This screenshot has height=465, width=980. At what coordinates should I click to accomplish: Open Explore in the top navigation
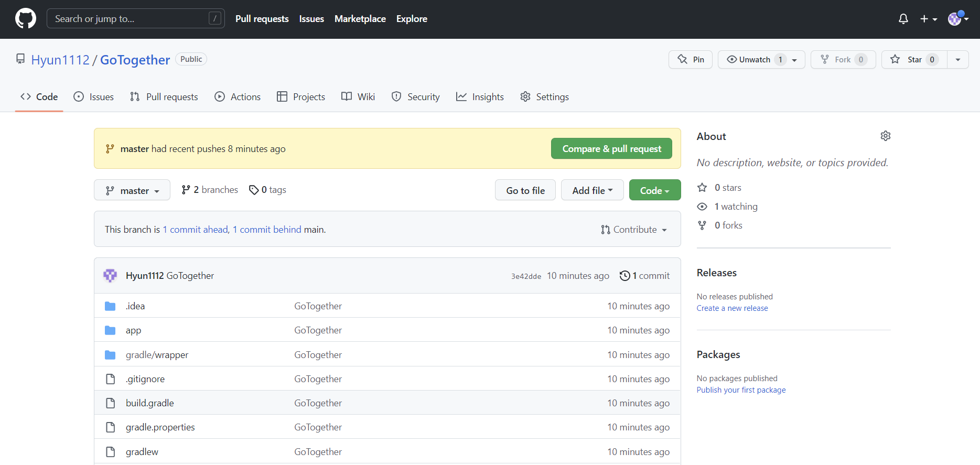click(x=412, y=19)
